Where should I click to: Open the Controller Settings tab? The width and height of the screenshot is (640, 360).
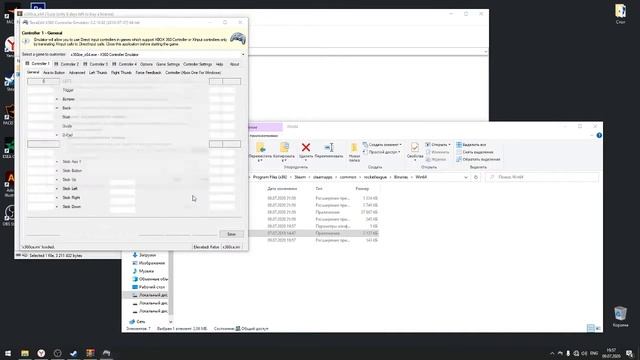coord(198,64)
